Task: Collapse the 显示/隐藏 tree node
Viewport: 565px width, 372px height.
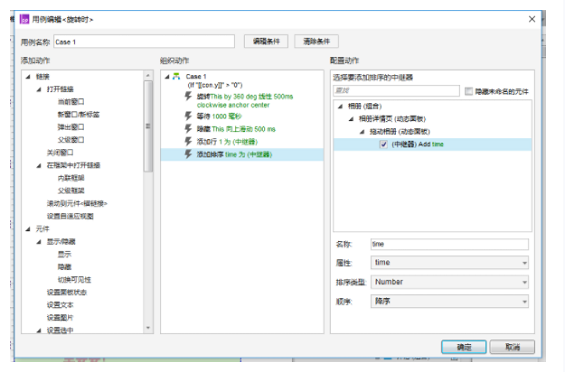Action: click(x=39, y=242)
